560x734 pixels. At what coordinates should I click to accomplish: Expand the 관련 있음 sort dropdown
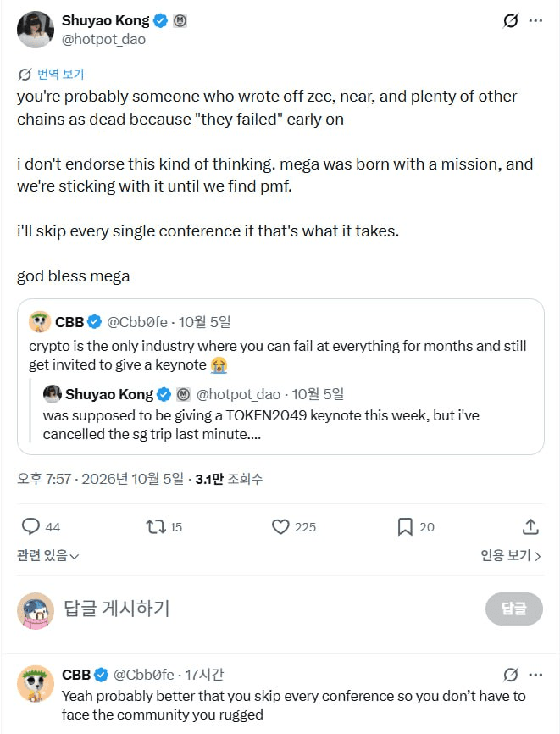pos(47,556)
